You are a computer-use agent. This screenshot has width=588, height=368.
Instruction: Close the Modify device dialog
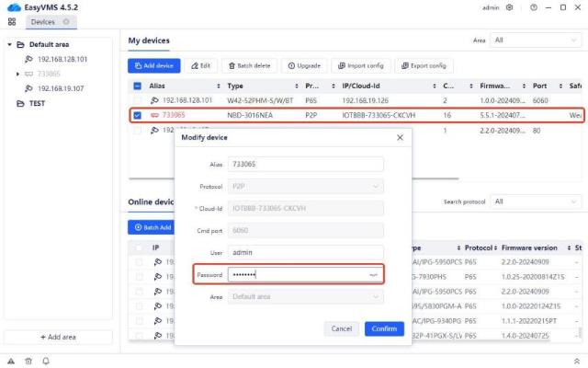(400, 137)
